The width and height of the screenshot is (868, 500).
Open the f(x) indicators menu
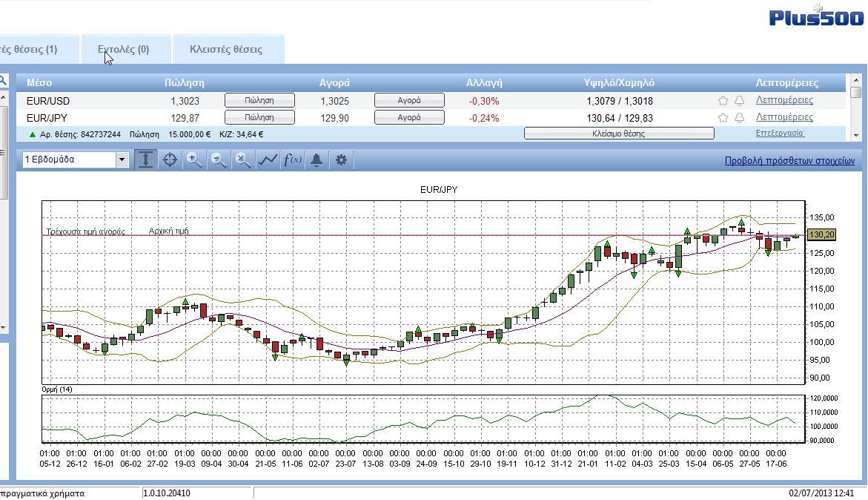pyautogui.click(x=292, y=160)
